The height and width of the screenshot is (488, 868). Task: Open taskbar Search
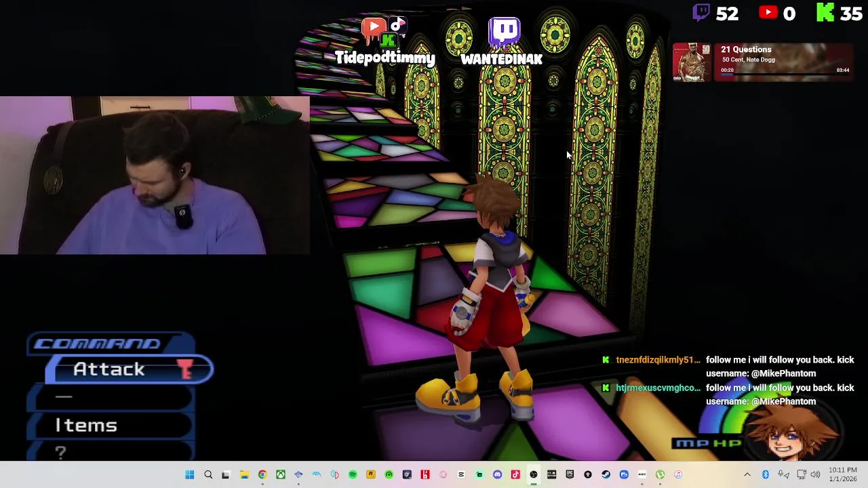208,474
